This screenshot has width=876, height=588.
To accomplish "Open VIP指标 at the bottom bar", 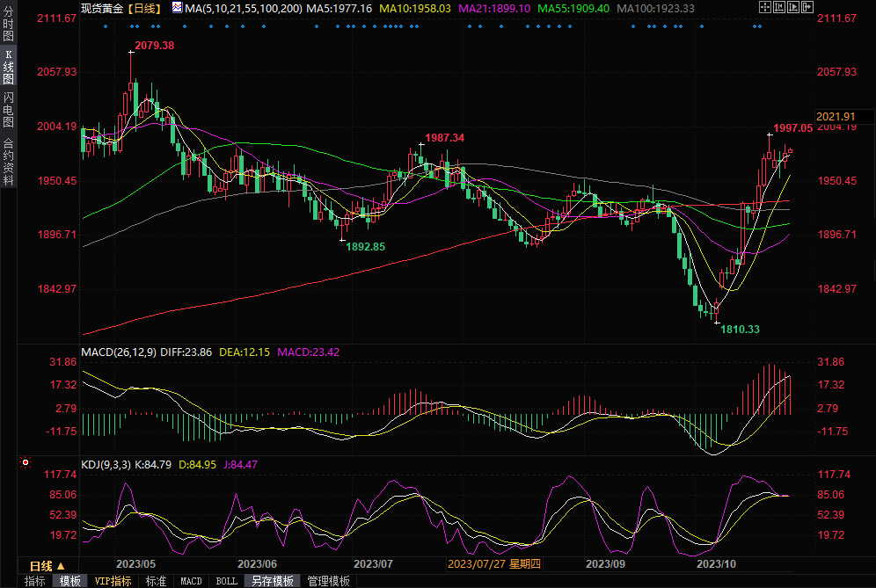I will tap(113, 581).
